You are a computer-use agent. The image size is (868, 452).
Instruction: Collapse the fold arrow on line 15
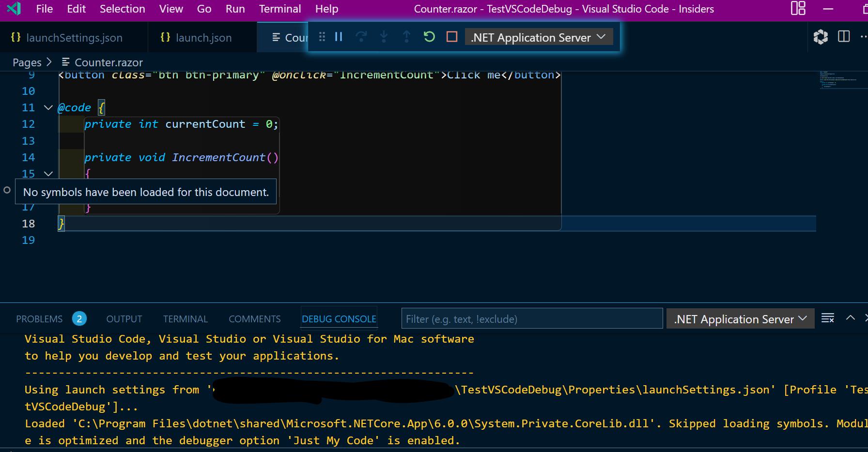tap(48, 173)
